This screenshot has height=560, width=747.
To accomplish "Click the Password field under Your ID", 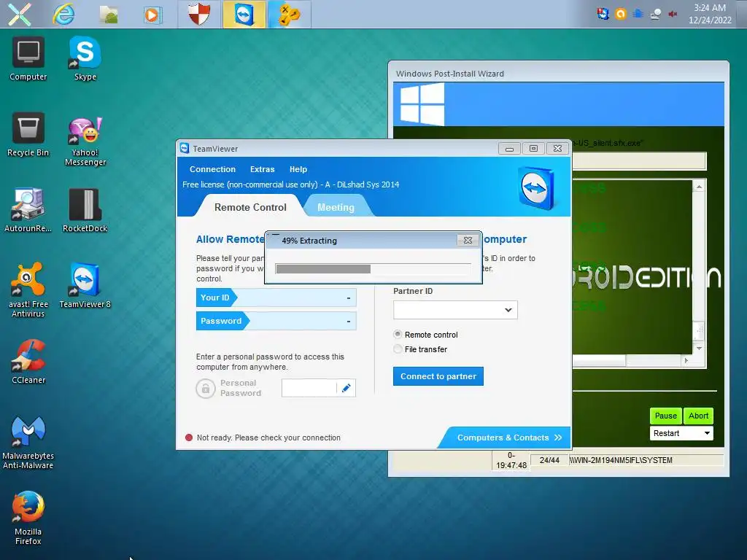I will tap(276, 321).
